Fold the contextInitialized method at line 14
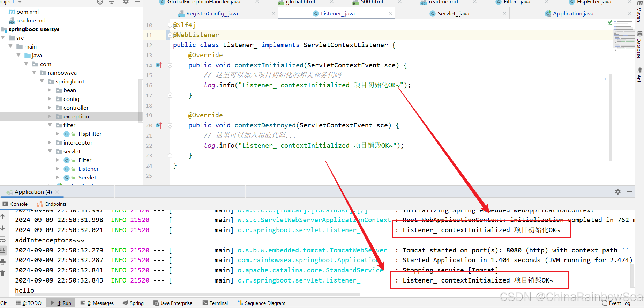The height and width of the screenshot is (308, 644). (x=170, y=65)
